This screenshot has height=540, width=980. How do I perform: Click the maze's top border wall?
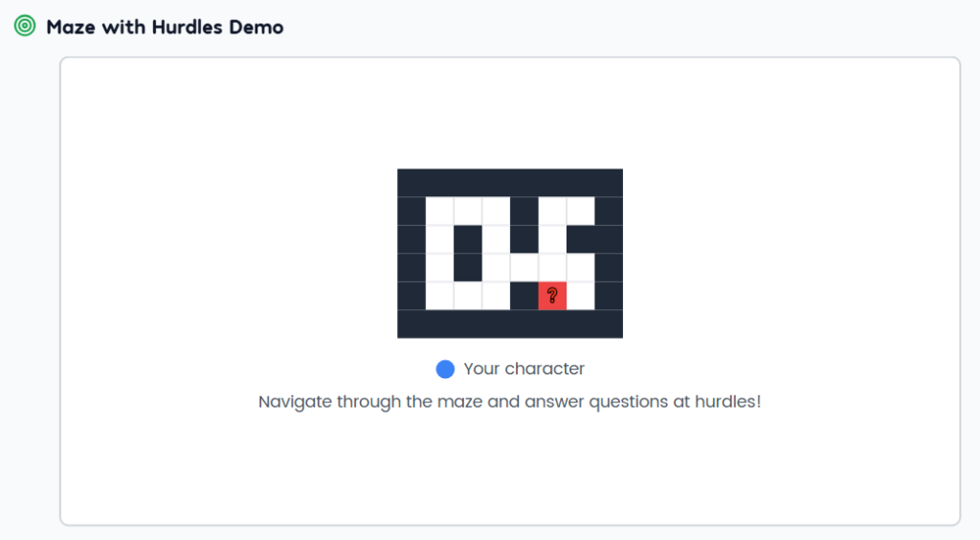tap(509, 183)
